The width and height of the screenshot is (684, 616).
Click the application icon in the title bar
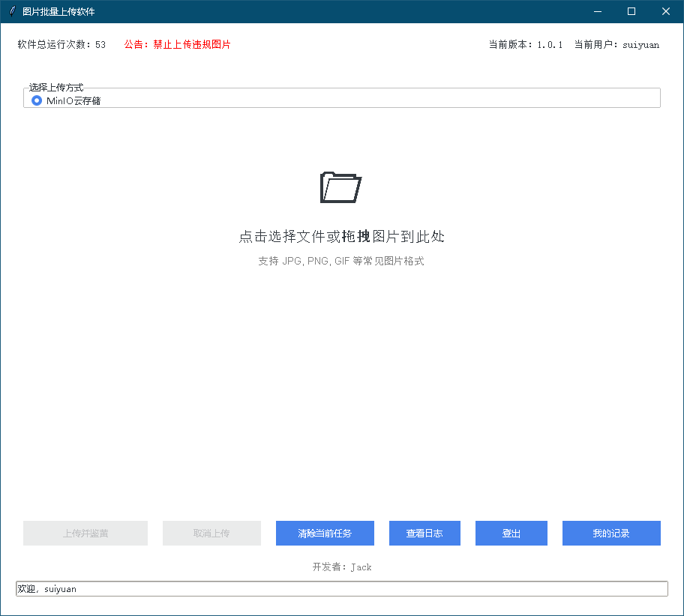10,11
